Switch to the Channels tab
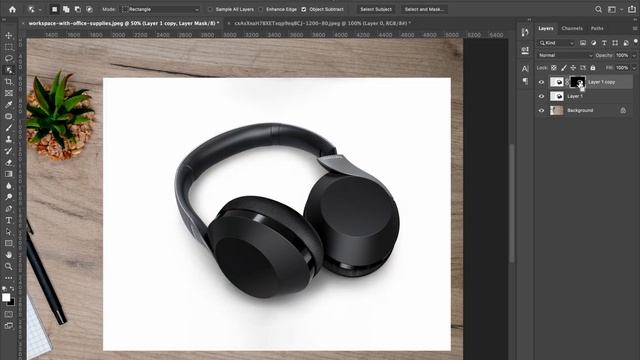The width and height of the screenshot is (640, 360). click(x=572, y=29)
